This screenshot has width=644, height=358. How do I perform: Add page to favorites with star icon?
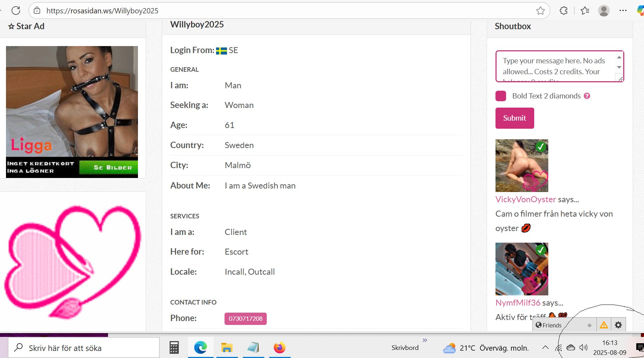click(541, 11)
